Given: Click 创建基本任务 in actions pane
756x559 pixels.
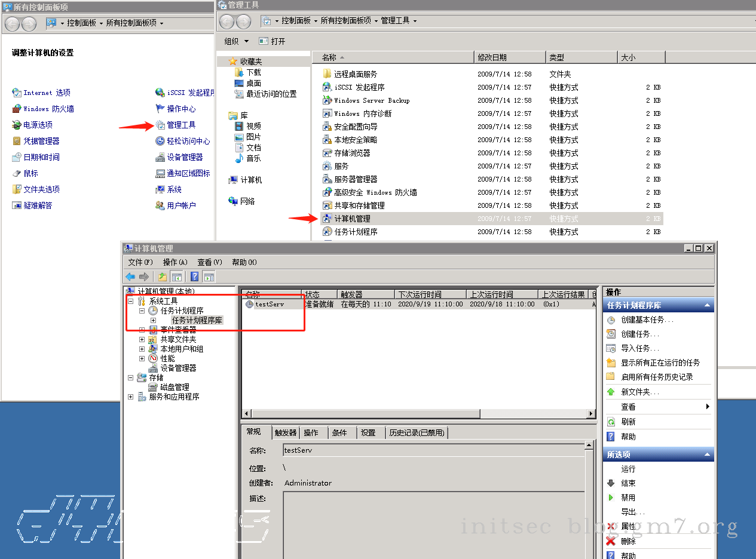Looking at the screenshot, I should click(647, 320).
